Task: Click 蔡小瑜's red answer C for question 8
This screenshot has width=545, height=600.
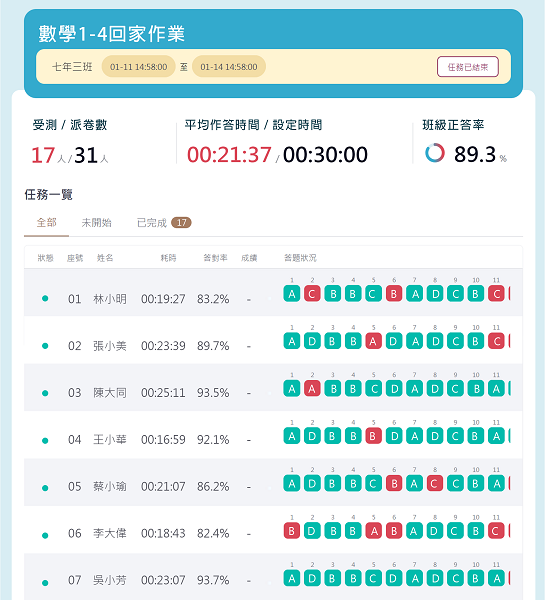Action: pyautogui.click(x=434, y=484)
